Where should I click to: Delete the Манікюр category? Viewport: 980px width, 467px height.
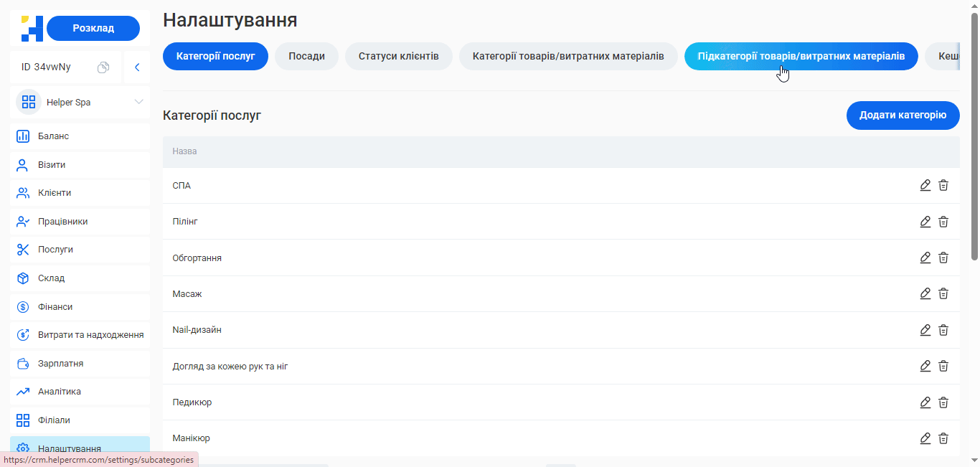point(943,438)
